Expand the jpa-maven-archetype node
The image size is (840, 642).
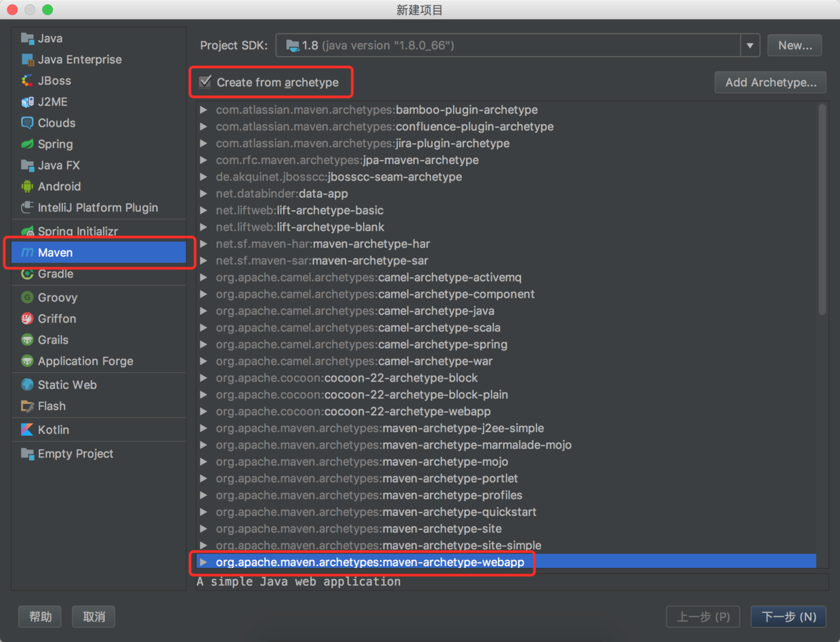tap(203, 160)
